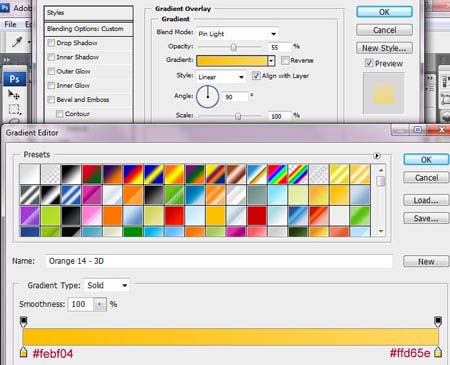Image resolution: width=450 pixels, height=365 pixels.
Task: Choose the smooth Black, White gradient preset
Action: (71, 174)
